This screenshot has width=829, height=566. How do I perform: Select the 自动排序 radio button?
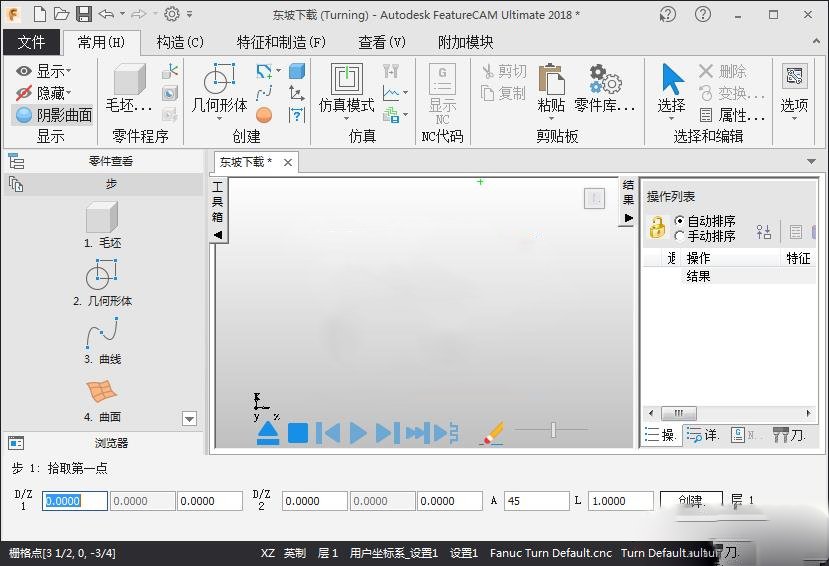click(679, 221)
